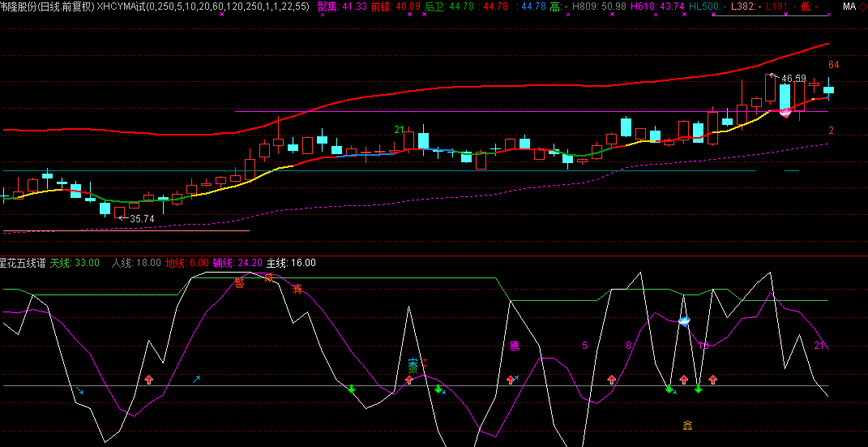
Task: Select the 星花五线谱 indicator name
Action: pos(23,263)
